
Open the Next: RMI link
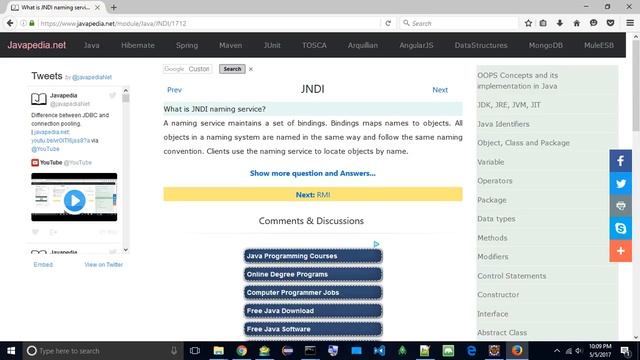313,194
